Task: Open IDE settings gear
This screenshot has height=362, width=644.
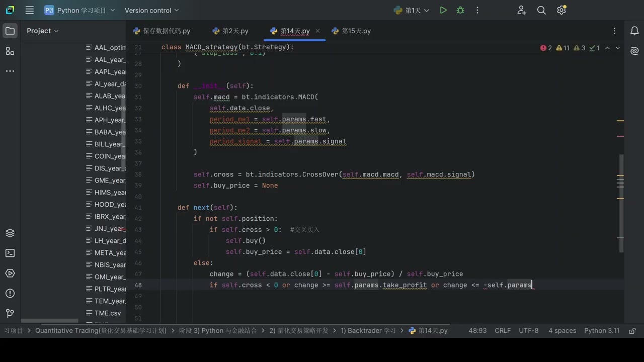Action: (x=561, y=10)
